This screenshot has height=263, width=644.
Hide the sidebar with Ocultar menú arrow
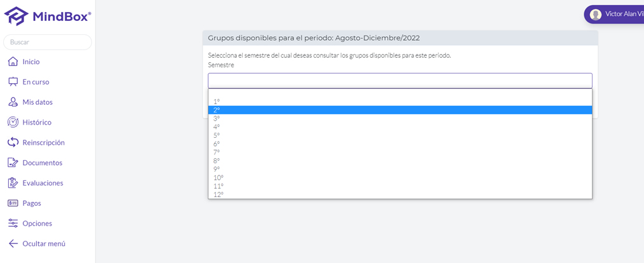(13, 243)
